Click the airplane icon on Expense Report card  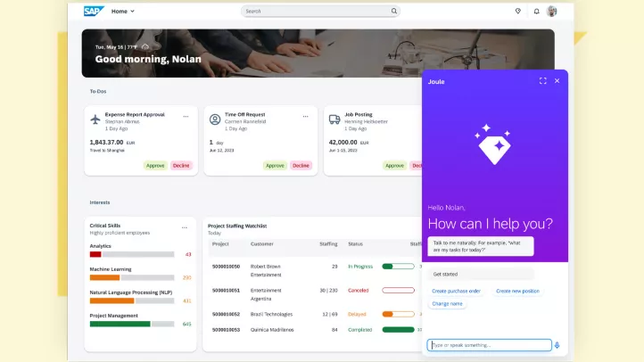95,119
